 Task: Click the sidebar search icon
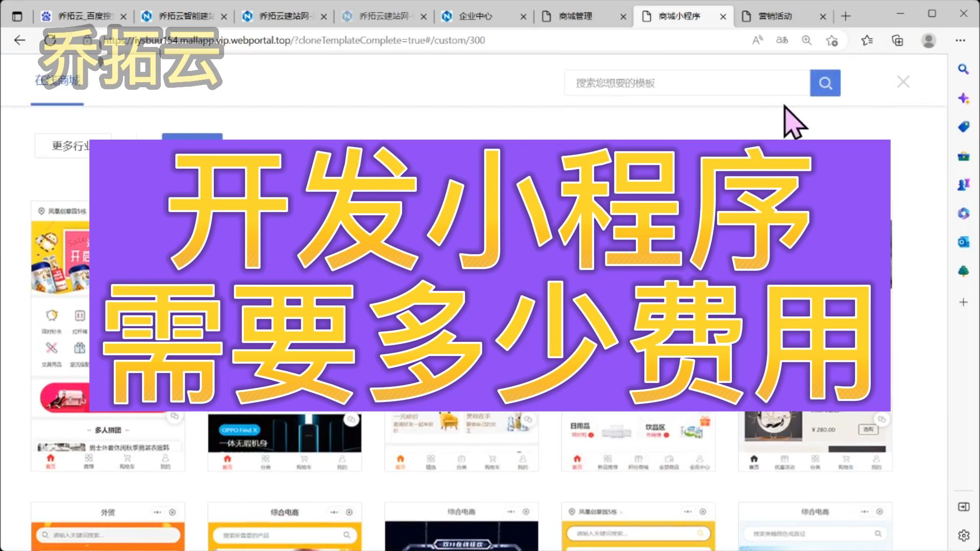point(963,69)
